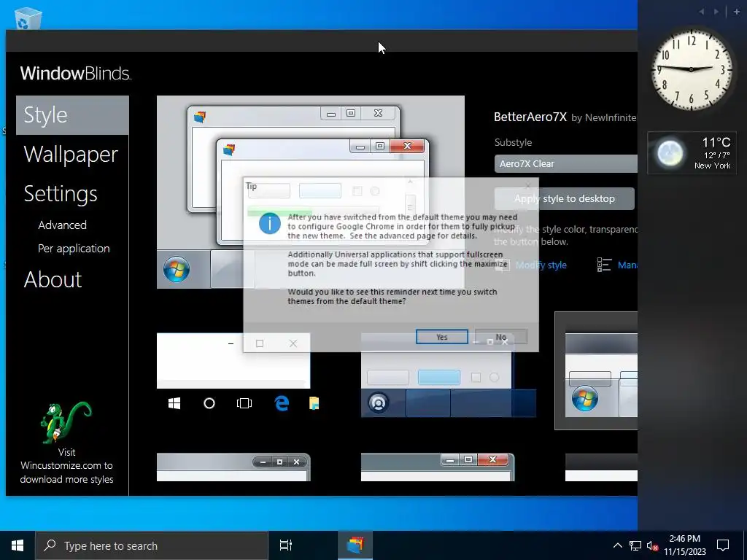
Task: Click the Modify style icon
Action: click(503, 265)
